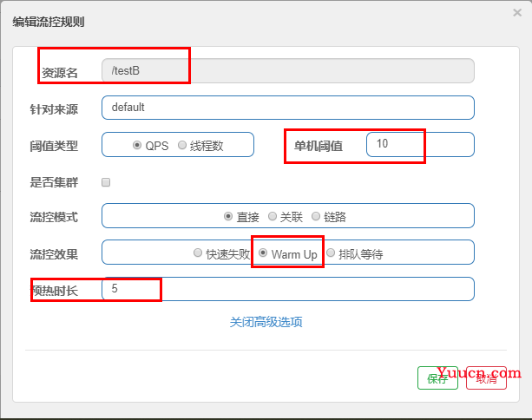
Task: Click the 单机阈值 input showing 10
Action: coord(420,145)
